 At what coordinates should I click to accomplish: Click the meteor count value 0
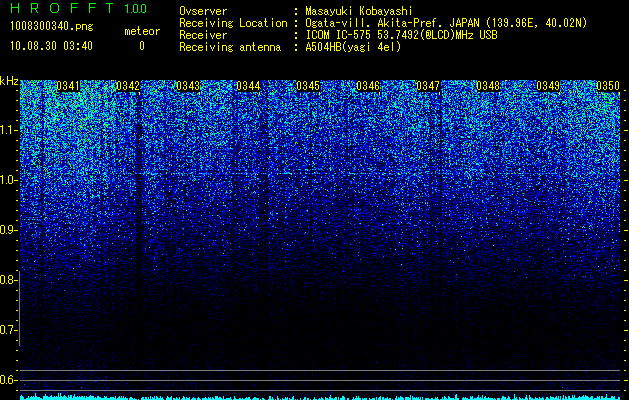[x=142, y=46]
